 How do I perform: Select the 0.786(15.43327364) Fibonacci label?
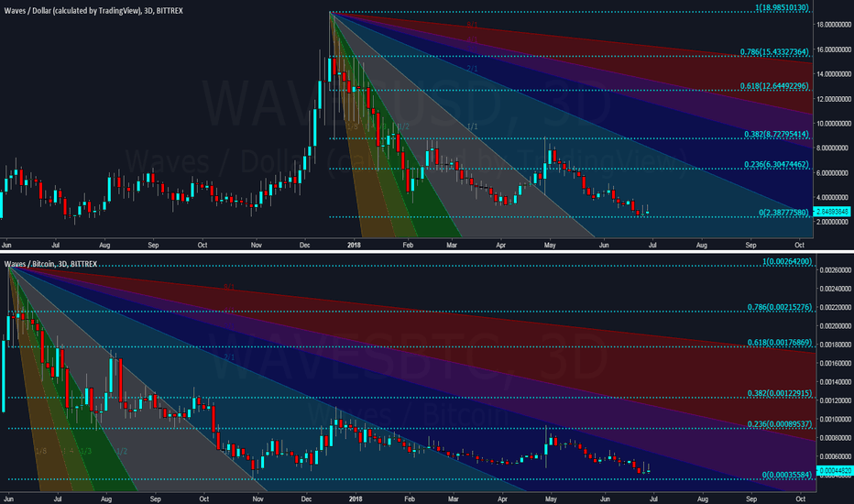click(774, 51)
